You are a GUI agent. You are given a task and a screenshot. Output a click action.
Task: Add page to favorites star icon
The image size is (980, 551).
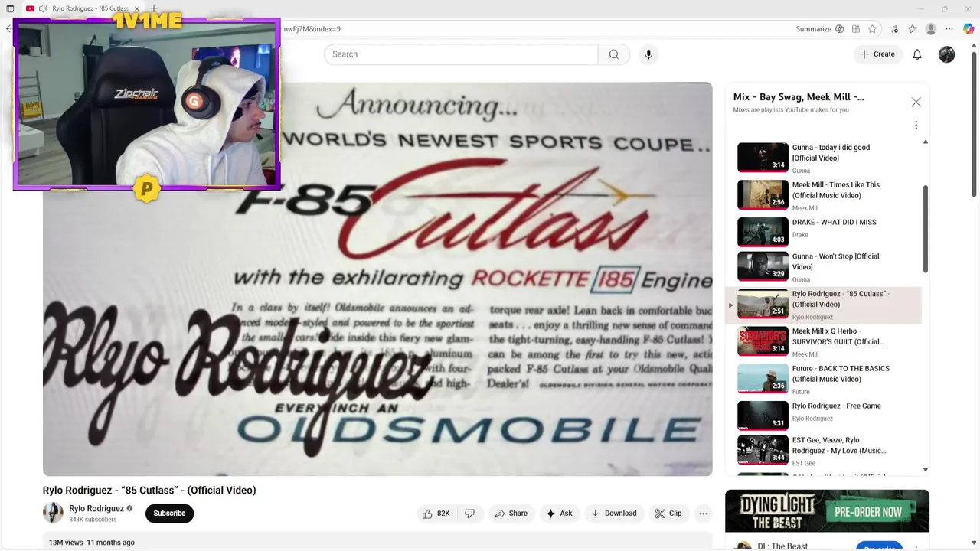coord(872,29)
